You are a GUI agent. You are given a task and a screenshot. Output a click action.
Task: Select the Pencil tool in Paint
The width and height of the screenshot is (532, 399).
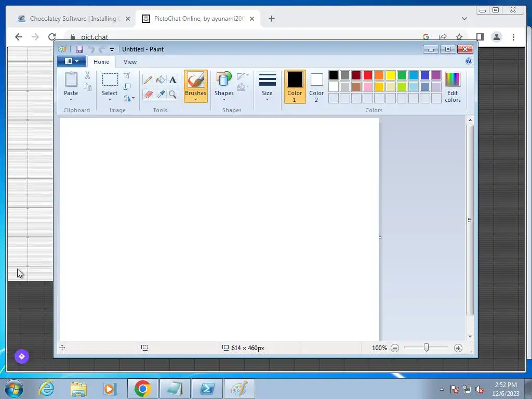point(148,79)
